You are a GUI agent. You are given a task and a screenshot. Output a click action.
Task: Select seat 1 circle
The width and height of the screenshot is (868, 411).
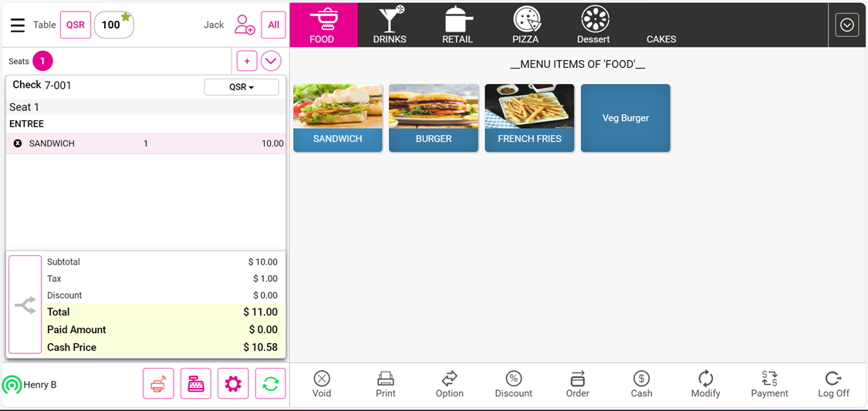pos(42,61)
